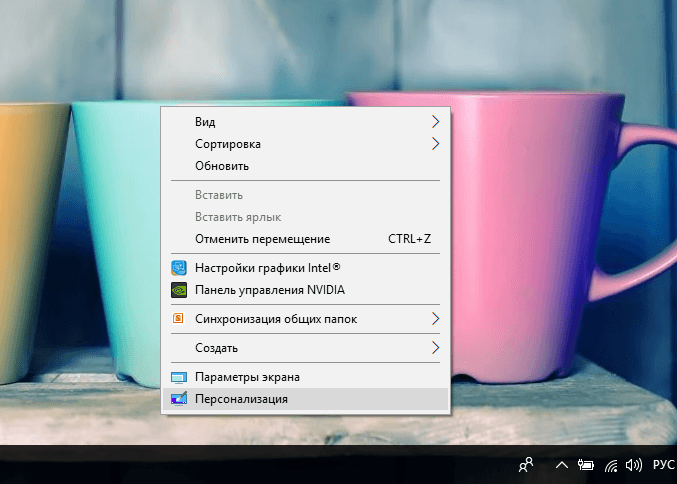Choose Отменить перемещение menu entry
Image resolution: width=677 pixels, height=484 pixels.
click(306, 239)
